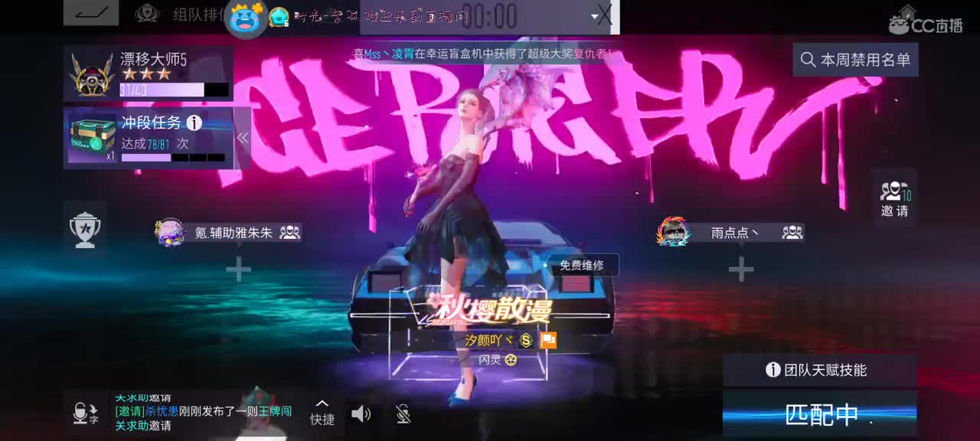This screenshot has width=980, height=441.
Task: Collapse the task panel with double chevron
Action: coord(243,138)
